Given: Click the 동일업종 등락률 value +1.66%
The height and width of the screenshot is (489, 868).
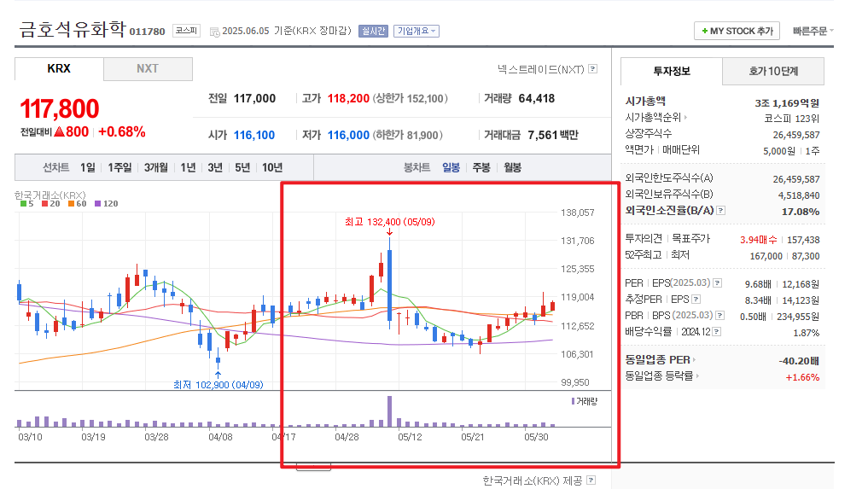Looking at the screenshot, I should 802,377.
